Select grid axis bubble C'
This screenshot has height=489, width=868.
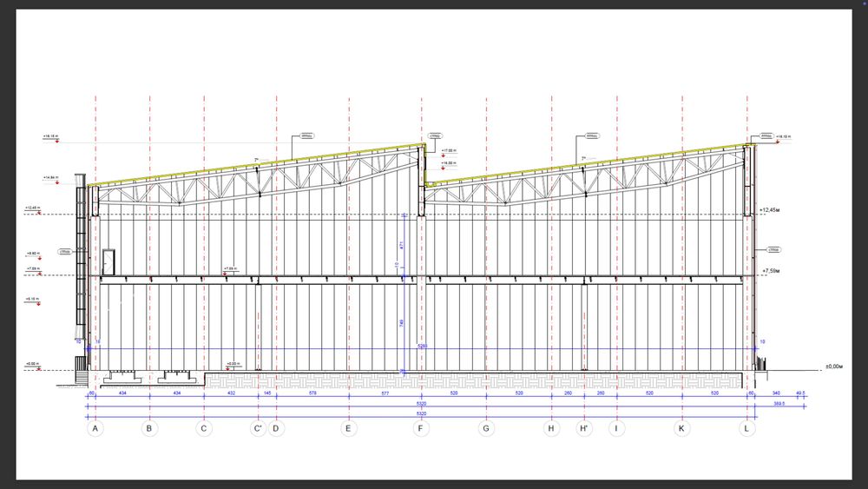pyautogui.click(x=258, y=428)
